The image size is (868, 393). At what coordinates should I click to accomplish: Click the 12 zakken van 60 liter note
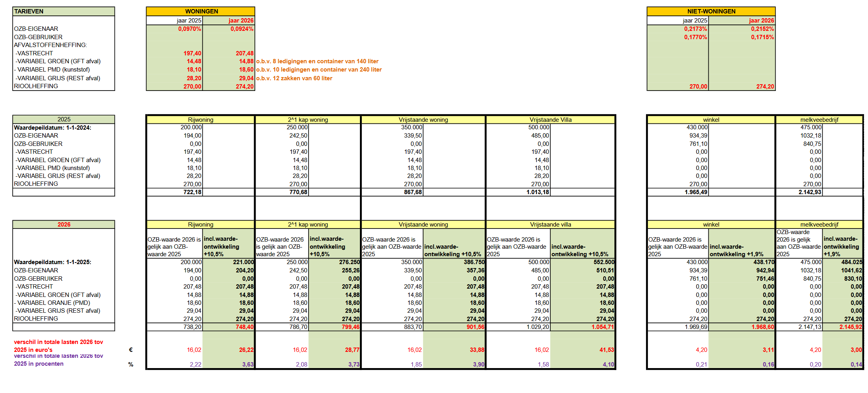coord(294,78)
